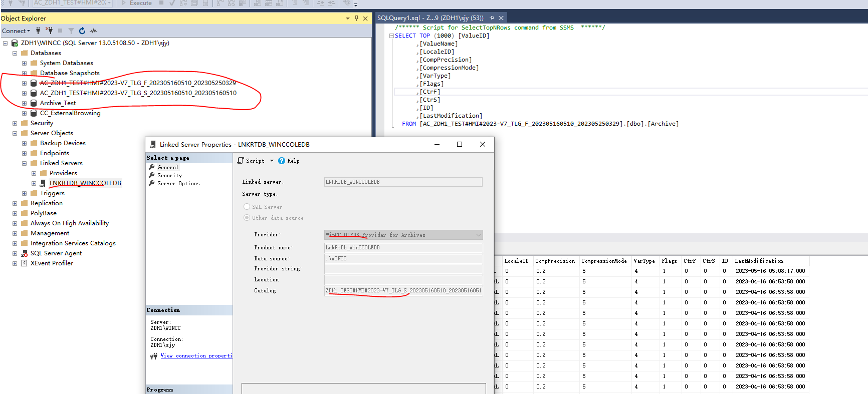Click the Help icon in Linked Server Properties
Image resolution: width=868 pixels, height=394 pixels.
coord(282,161)
